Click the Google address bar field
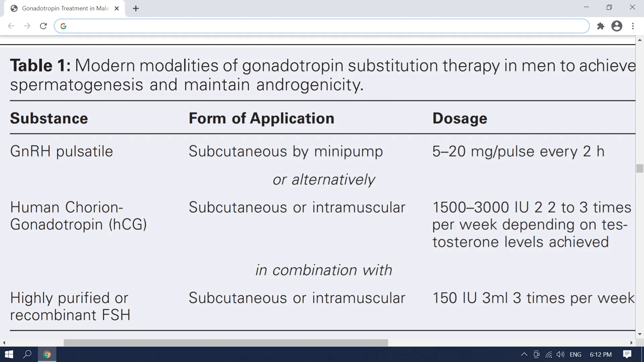 pos(322,26)
